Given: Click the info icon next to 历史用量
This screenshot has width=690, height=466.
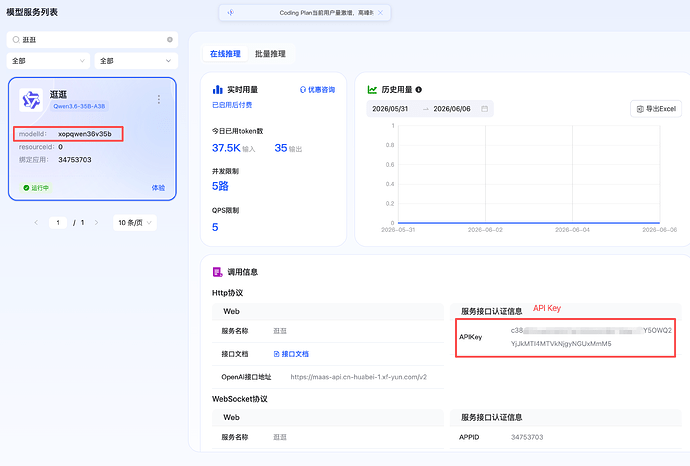Looking at the screenshot, I should [x=418, y=90].
